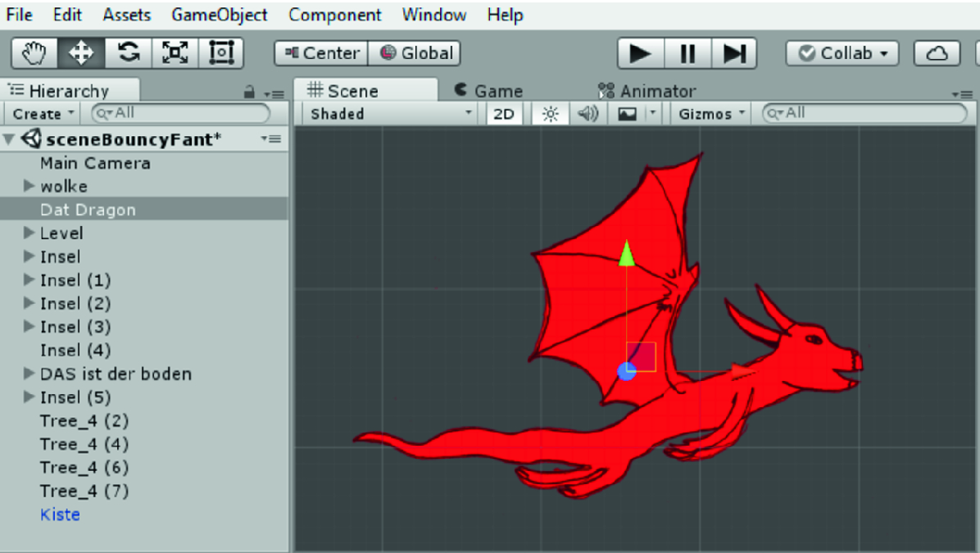This screenshot has height=553, width=980.
Task: Select the Move tool
Action: pyautogui.click(x=81, y=53)
